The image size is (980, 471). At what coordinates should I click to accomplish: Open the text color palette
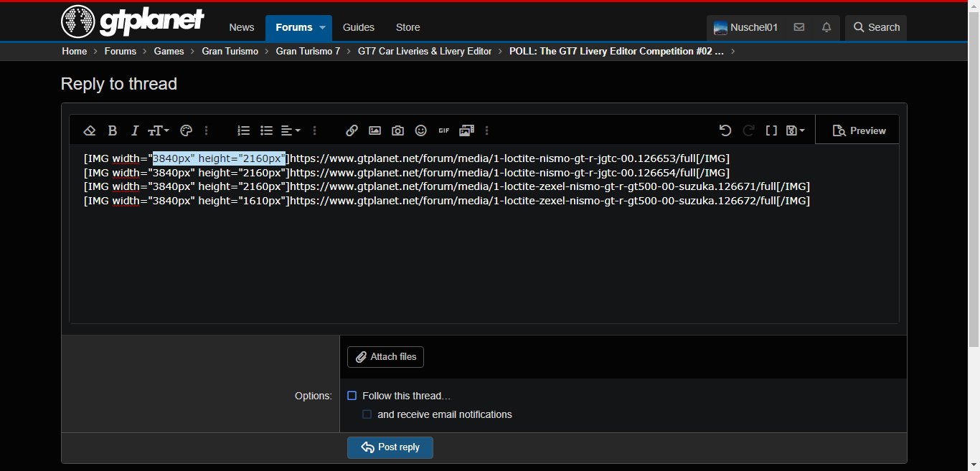click(x=186, y=130)
